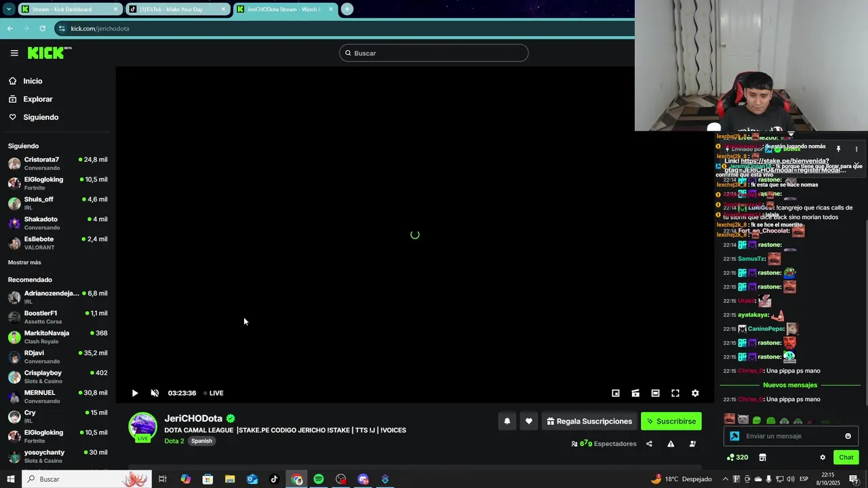Screen dimensions: 868x488
Task: Share the stream via share icon
Action: [649, 444]
